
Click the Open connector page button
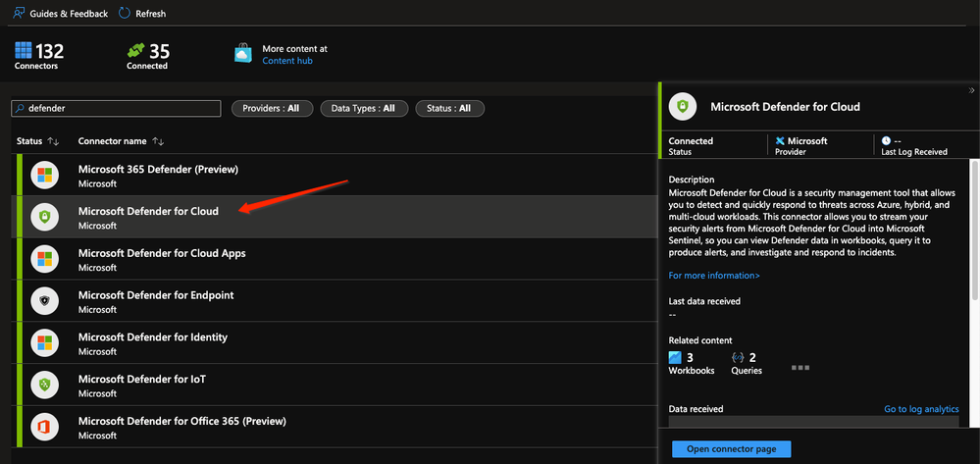(731, 449)
